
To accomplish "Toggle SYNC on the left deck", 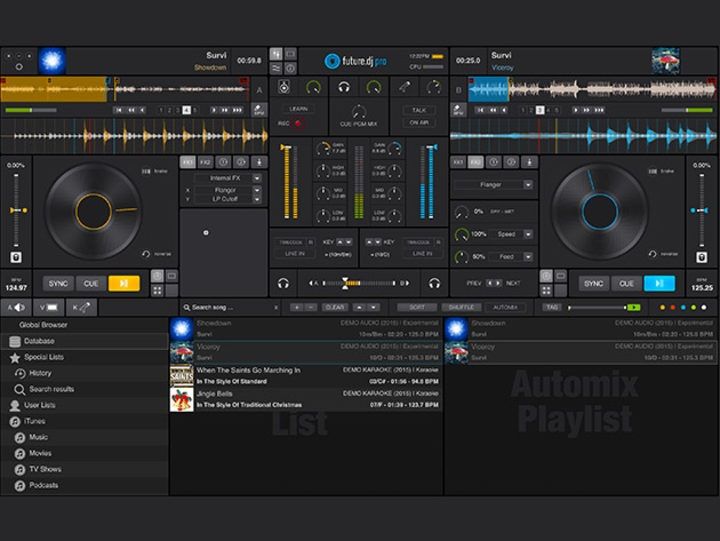I will point(58,284).
